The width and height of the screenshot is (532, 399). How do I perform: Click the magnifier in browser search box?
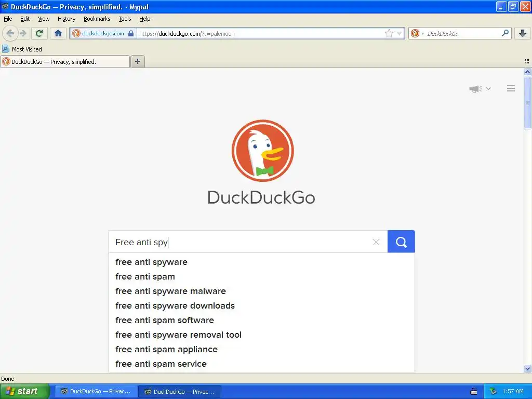(x=505, y=33)
